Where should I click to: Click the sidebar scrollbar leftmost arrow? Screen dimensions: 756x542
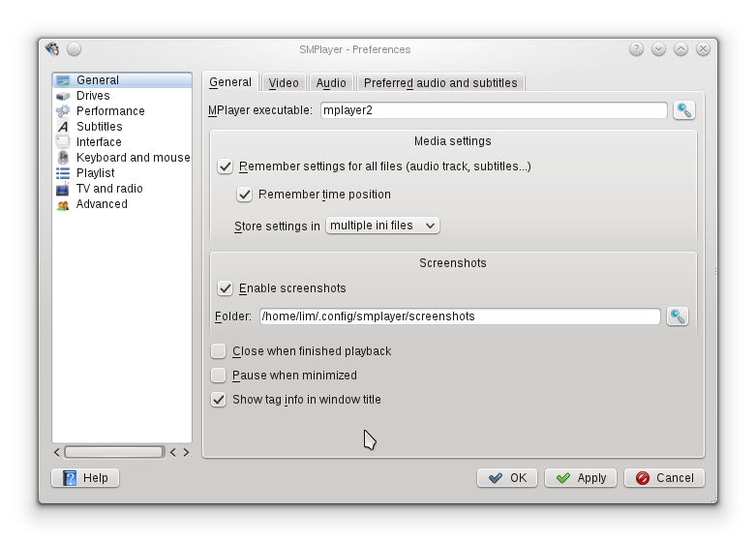pyautogui.click(x=57, y=452)
